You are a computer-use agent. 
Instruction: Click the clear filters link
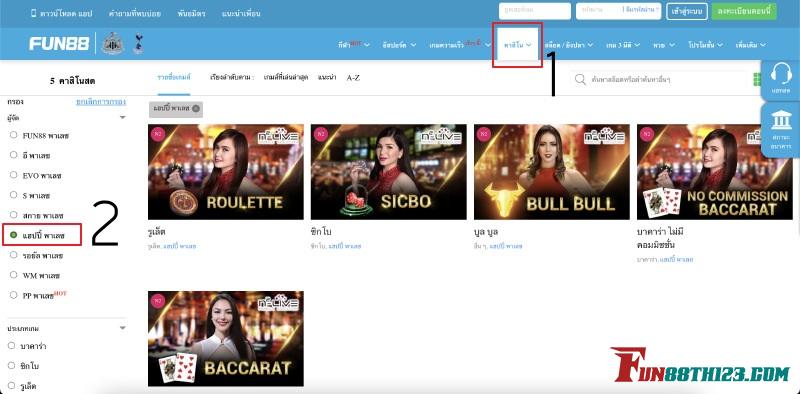point(101,102)
